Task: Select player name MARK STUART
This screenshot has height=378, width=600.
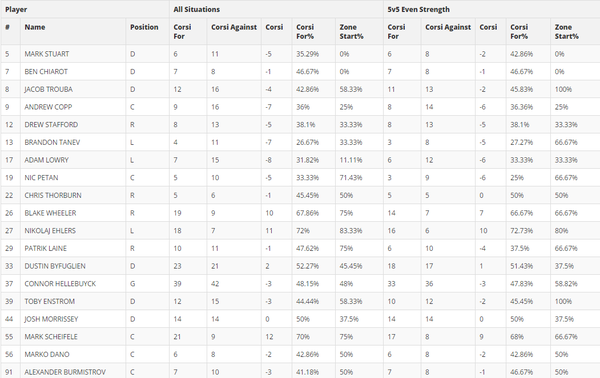Action: tap(47, 54)
